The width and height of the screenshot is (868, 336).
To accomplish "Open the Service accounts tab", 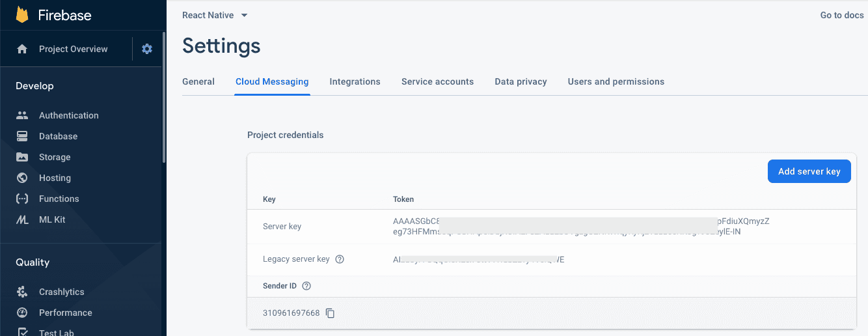I will tap(437, 81).
